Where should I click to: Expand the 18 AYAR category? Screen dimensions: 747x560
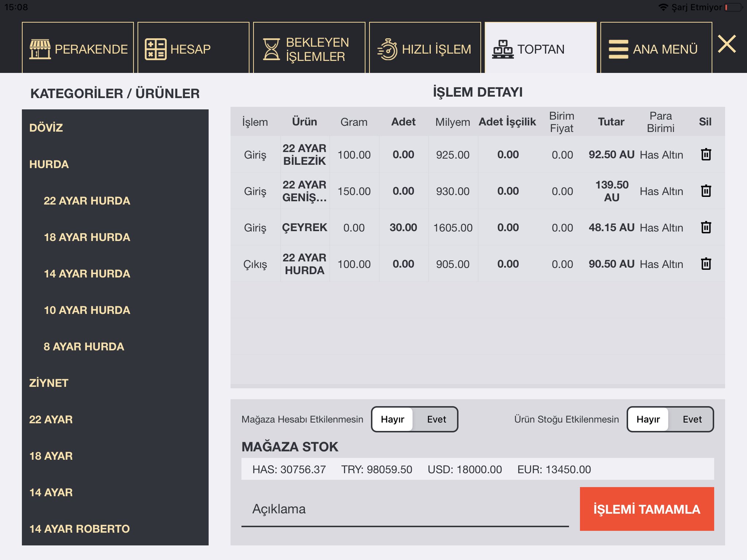click(x=115, y=456)
